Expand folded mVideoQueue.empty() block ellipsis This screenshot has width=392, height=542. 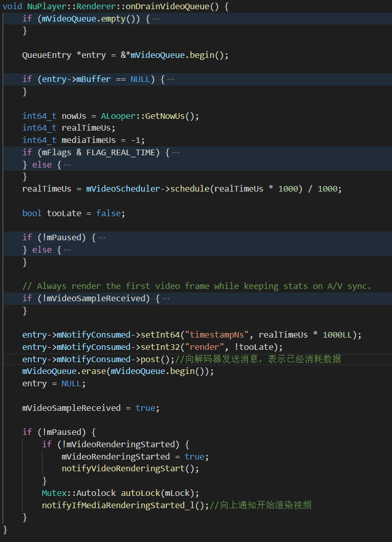pyautogui.click(x=156, y=19)
